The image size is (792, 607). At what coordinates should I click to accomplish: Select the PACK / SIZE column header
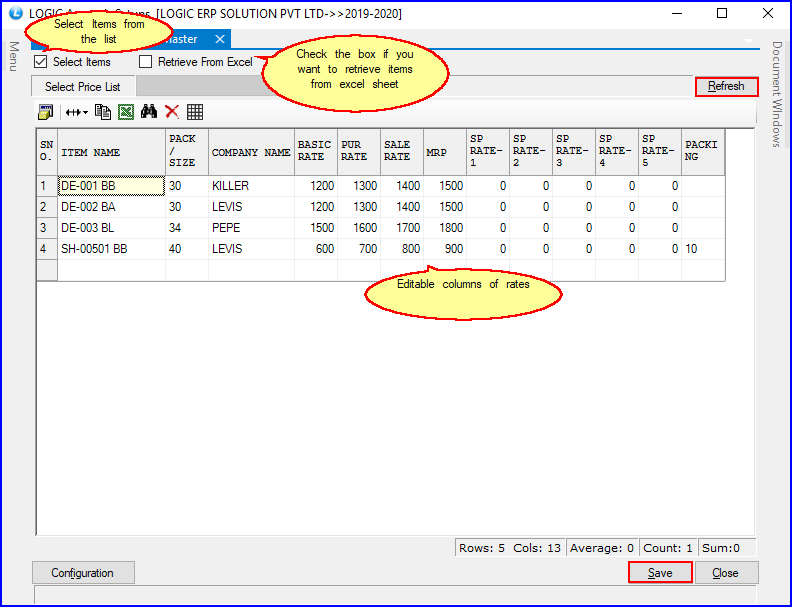pyautogui.click(x=186, y=152)
